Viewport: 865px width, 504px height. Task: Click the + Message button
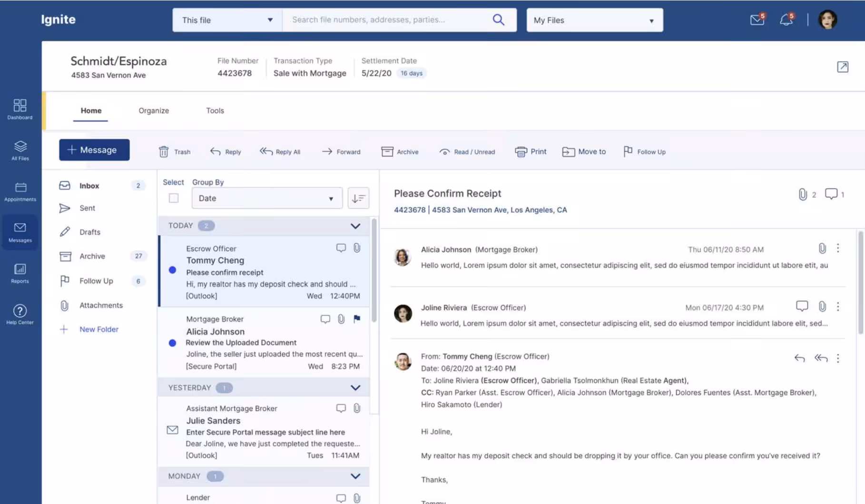pyautogui.click(x=94, y=150)
